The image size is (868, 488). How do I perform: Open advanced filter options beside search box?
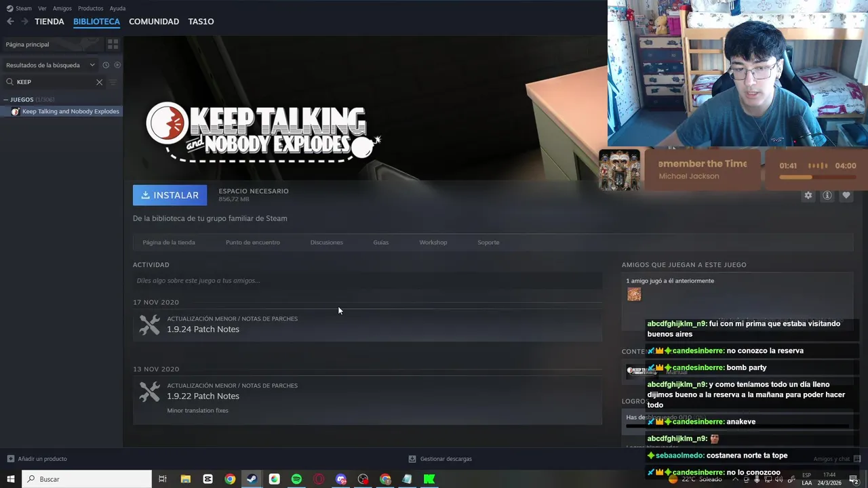pyautogui.click(x=113, y=82)
